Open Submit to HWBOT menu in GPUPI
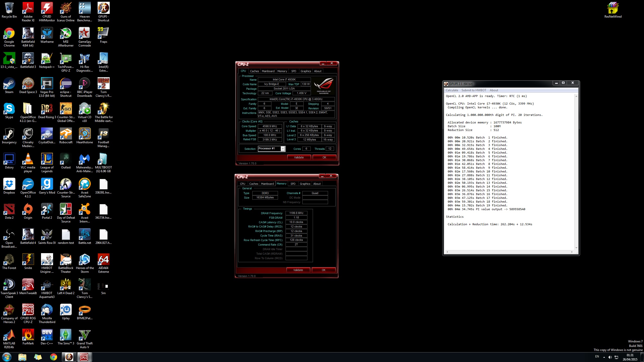Screen dimensions: 644x362 pos(474,90)
